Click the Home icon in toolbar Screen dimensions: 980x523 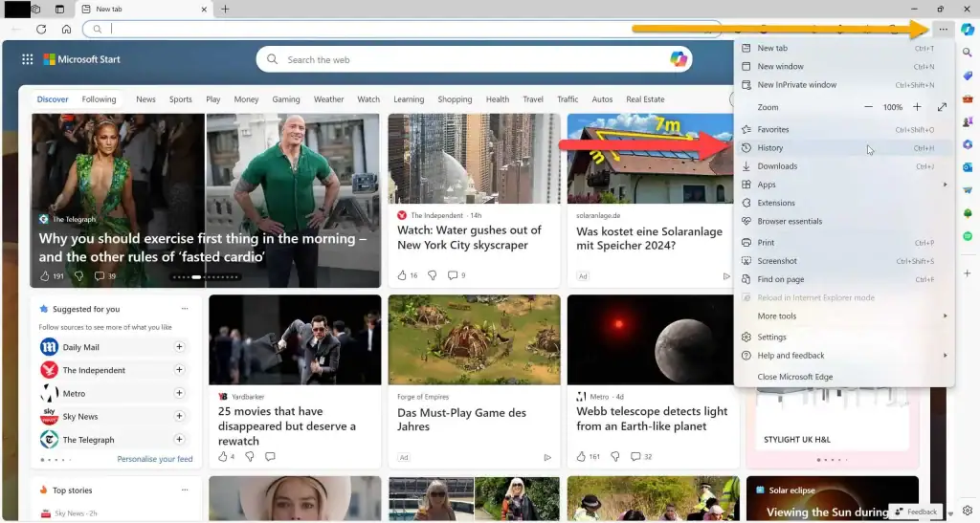pos(66,29)
